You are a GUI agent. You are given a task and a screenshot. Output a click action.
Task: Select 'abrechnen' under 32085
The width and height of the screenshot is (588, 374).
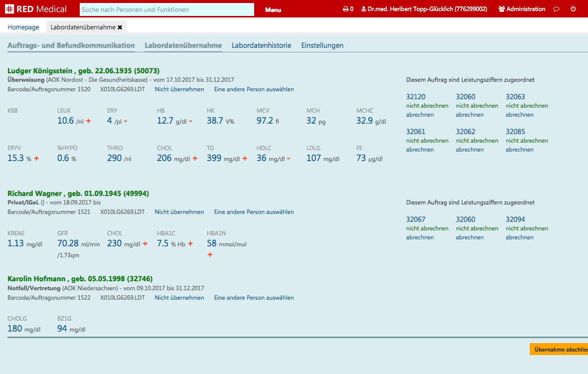519,150
